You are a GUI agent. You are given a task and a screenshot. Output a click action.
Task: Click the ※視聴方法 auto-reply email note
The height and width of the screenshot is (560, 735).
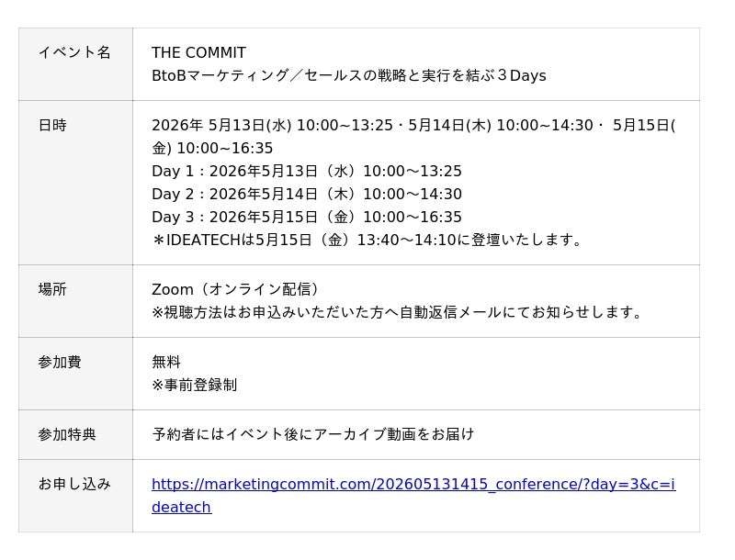[x=400, y=313]
